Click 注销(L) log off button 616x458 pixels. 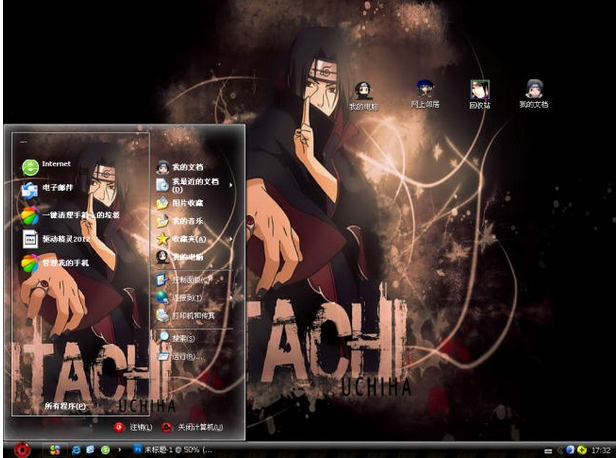[133, 427]
